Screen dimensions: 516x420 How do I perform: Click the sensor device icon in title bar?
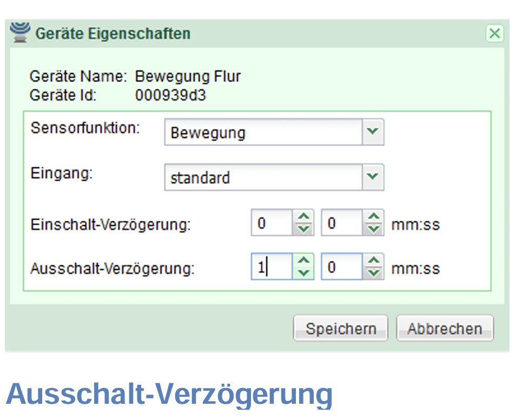20,34
